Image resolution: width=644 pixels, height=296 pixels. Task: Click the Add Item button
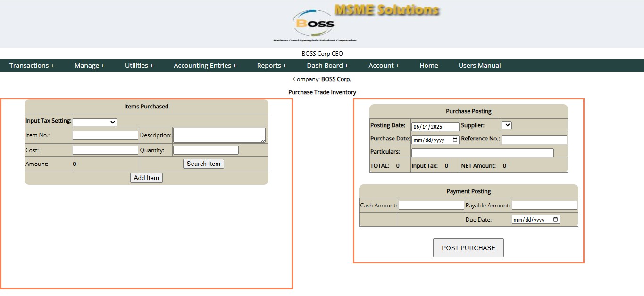[146, 178]
